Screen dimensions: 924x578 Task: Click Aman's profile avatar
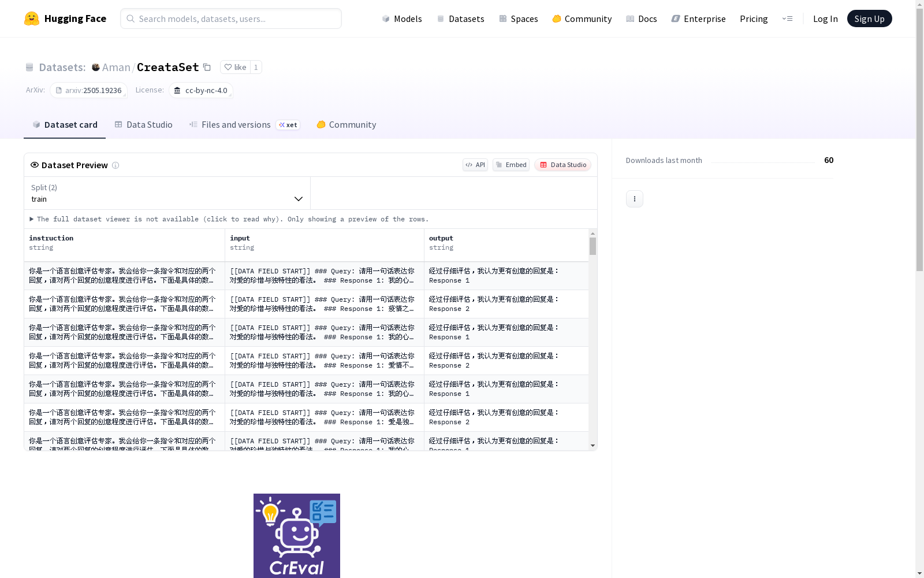pyautogui.click(x=96, y=67)
